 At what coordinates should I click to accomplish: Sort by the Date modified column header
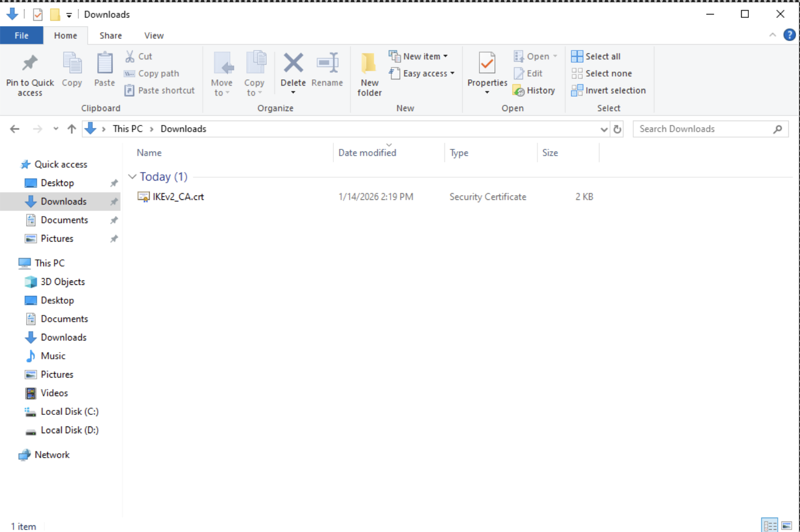click(367, 153)
